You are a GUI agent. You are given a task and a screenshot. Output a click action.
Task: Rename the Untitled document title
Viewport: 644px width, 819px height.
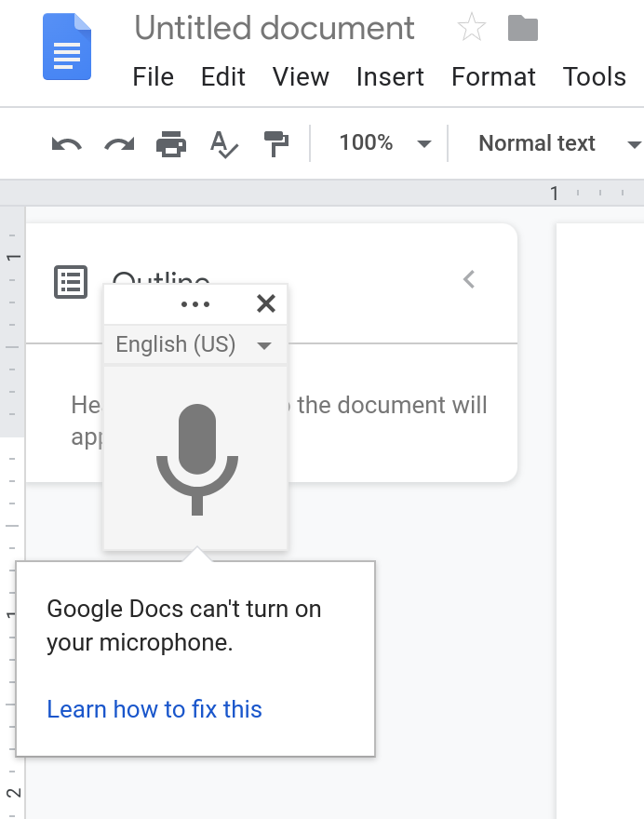click(x=275, y=28)
